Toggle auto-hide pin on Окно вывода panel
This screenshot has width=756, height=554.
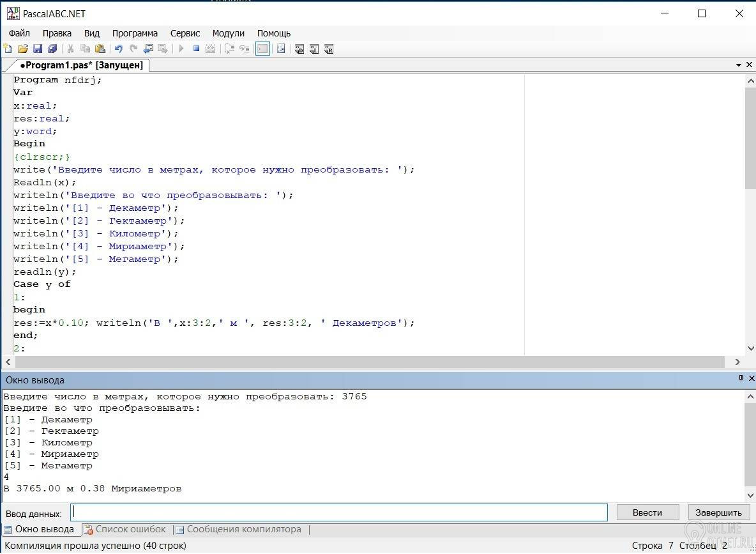pos(741,379)
